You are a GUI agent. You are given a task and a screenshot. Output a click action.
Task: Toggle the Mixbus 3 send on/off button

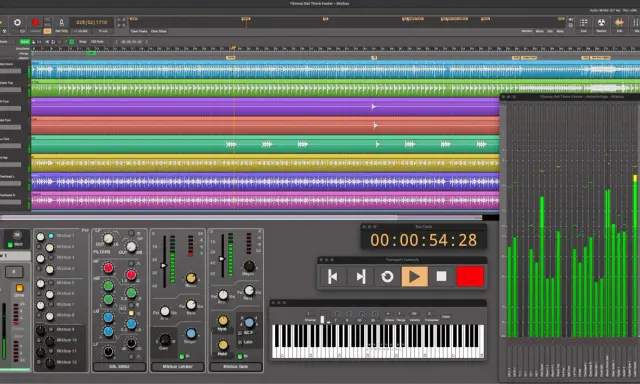(x=51, y=257)
